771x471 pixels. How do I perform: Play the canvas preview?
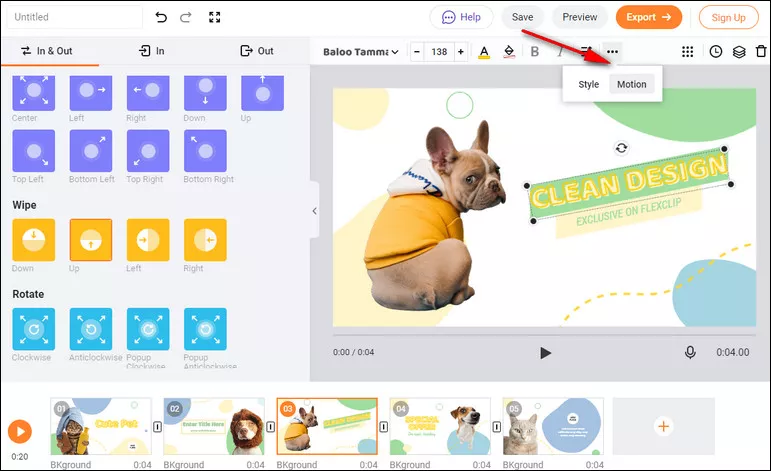(545, 353)
